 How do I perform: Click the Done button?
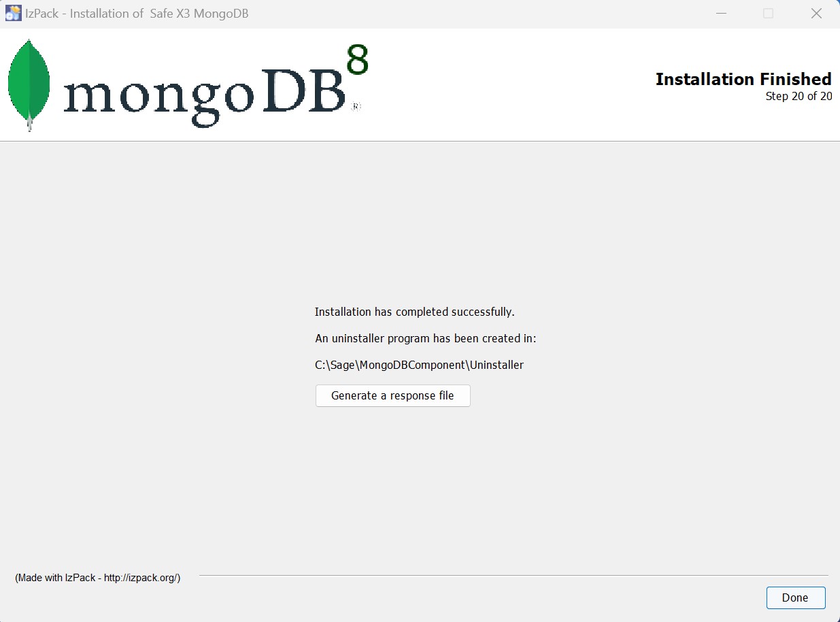(795, 598)
